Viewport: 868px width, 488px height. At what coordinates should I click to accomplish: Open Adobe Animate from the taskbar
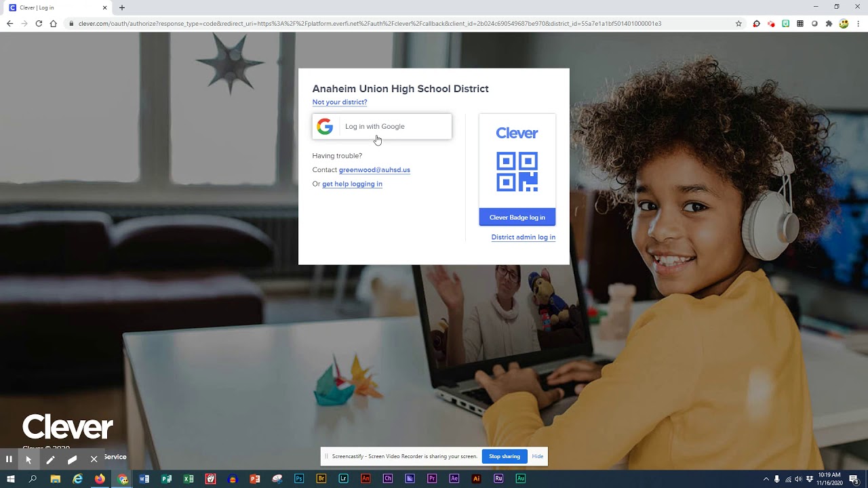pos(366,479)
